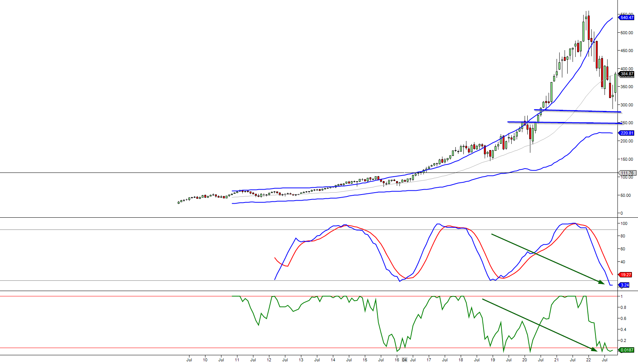This screenshot has width=638, height=364.
Task: Click the 350.00 price axis label
Action: pyautogui.click(x=627, y=87)
